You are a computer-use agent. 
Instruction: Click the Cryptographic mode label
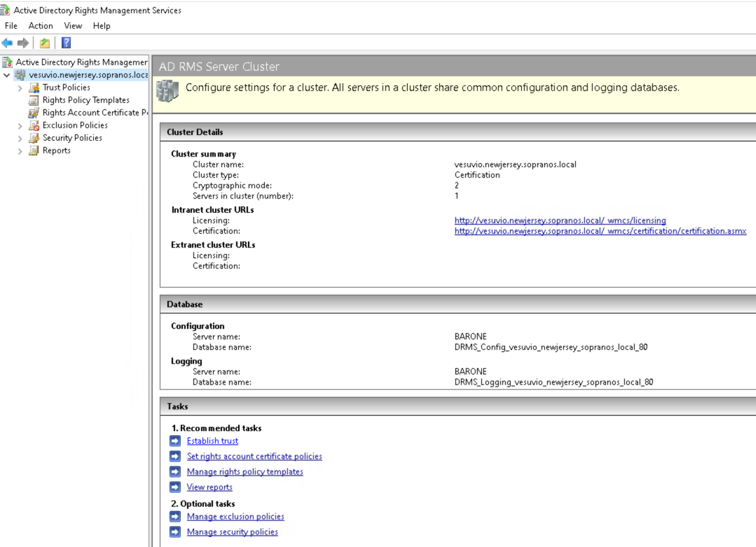point(232,185)
